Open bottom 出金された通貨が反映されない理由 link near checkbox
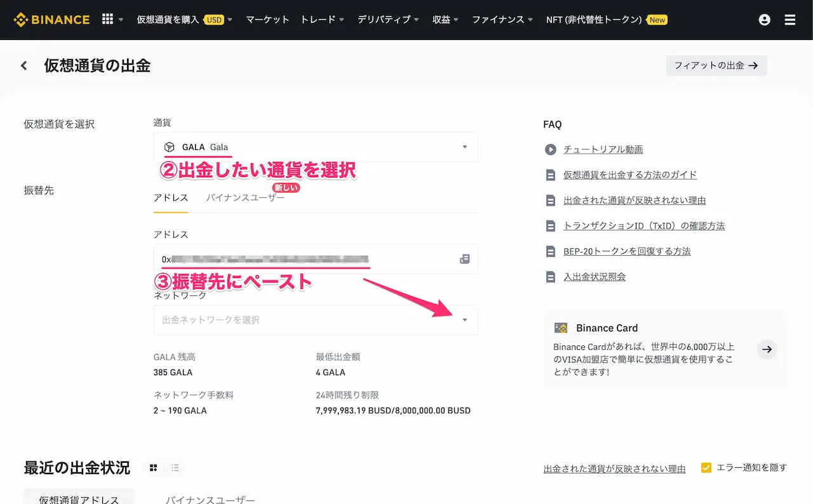Viewport: 813px width, 504px height. [615, 469]
